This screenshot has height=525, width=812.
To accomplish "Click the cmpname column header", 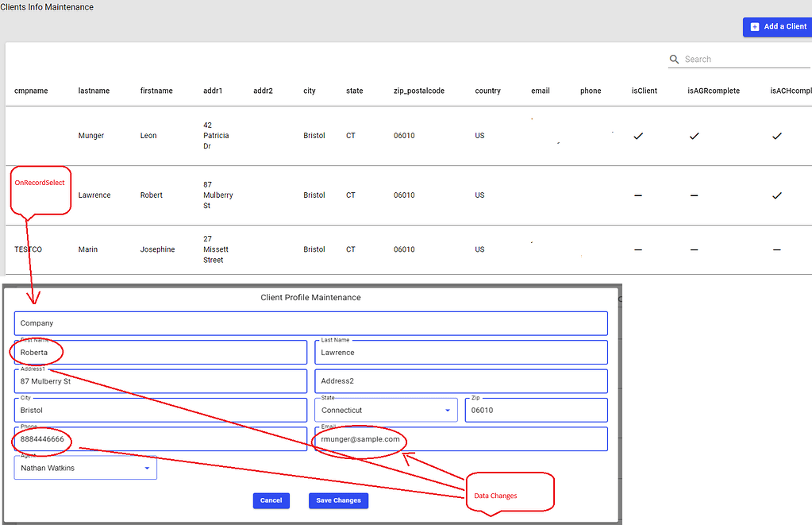I will [31, 91].
